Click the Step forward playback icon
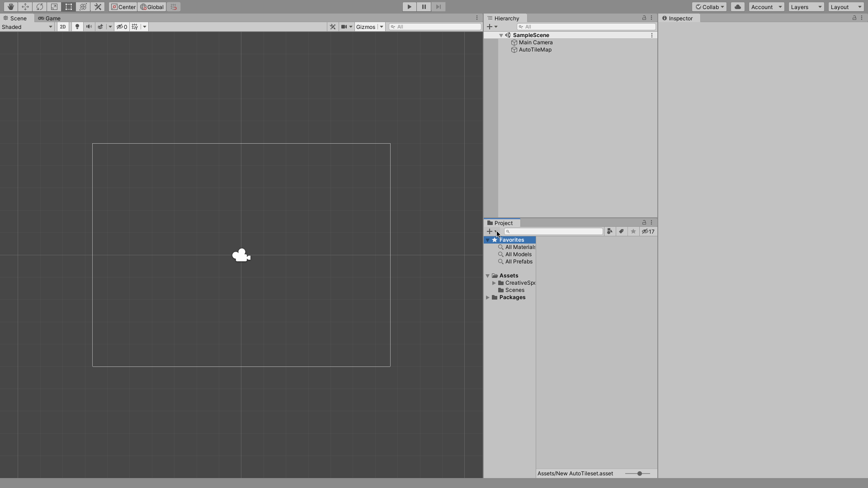868x488 pixels. [438, 7]
